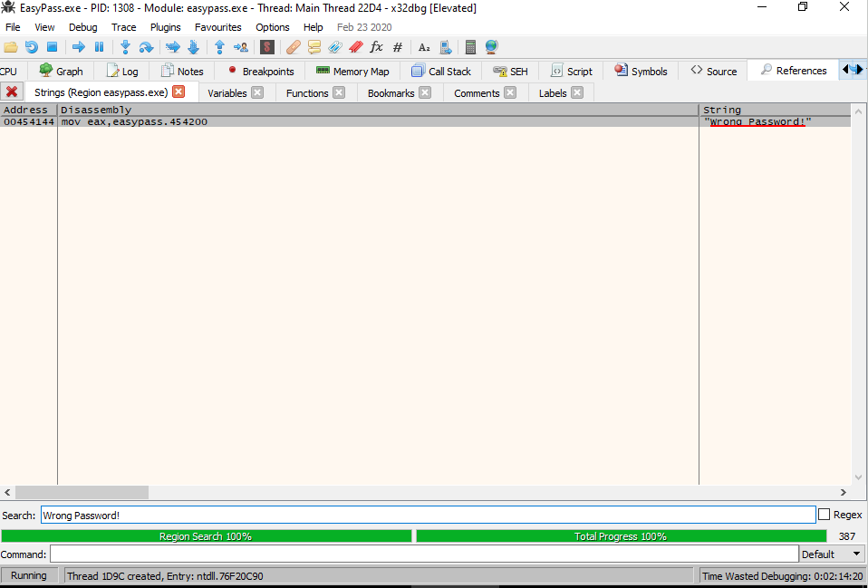Close the Bookmarks tab

point(425,92)
